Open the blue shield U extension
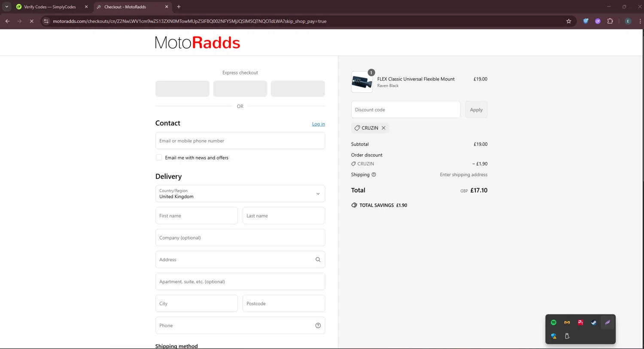Screen dimensions: 644x349 click(x=586, y=21)
